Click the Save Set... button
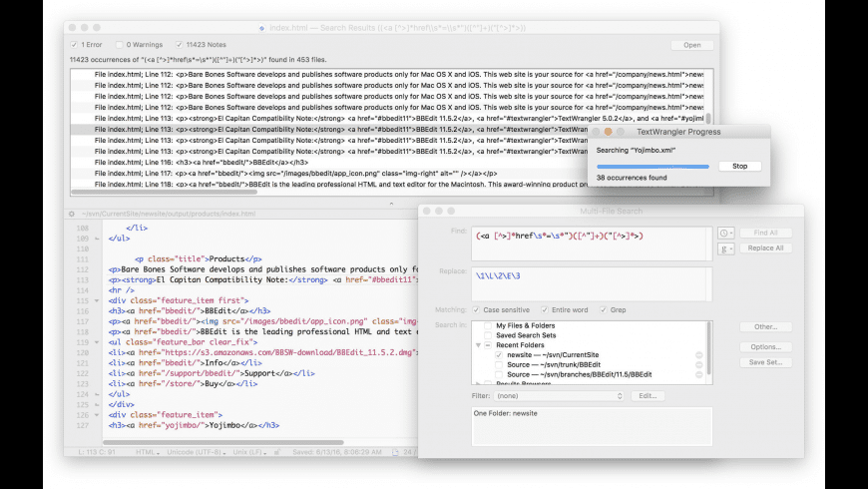The width and height of the screenshot is (868, 489). pyautogui.click(x=765, y=362)
